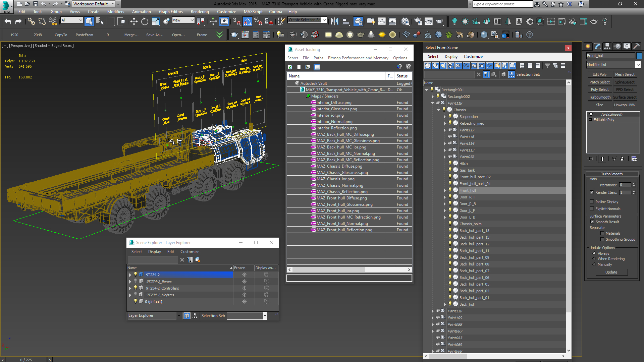This screenshot has width=644, height=362.
Task: Expand the Front_hull node arrow
Action: pos(445,190)
